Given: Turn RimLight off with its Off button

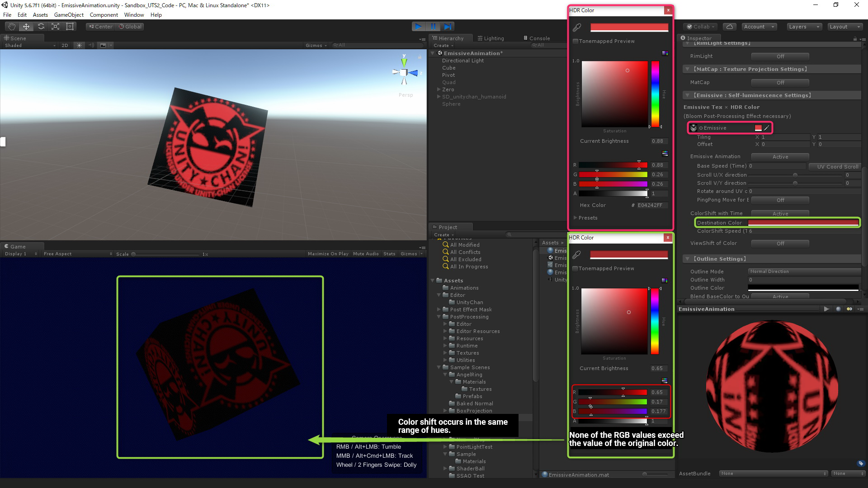Looking at the screenshot, I should tap(780, 56).
